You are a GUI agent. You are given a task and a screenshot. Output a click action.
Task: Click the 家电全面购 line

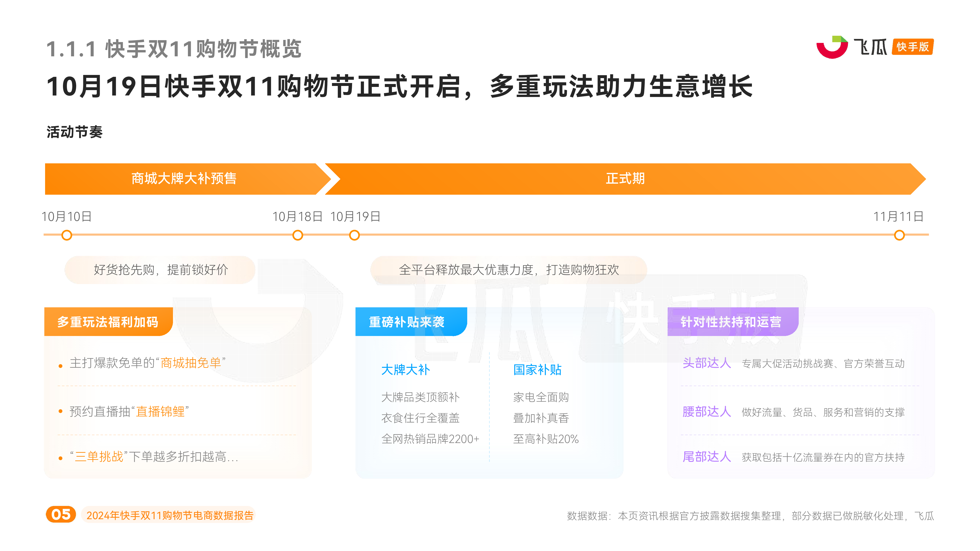coord(541,397)
